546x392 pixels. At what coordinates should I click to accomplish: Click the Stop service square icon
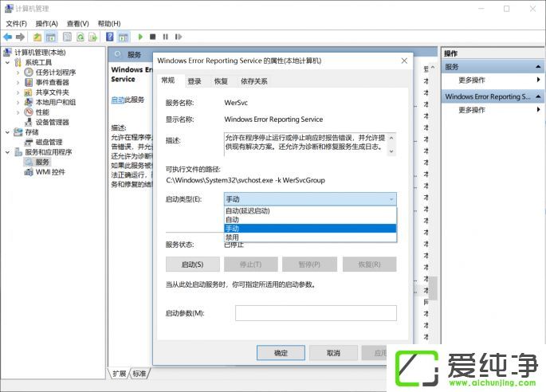(152, 37)
